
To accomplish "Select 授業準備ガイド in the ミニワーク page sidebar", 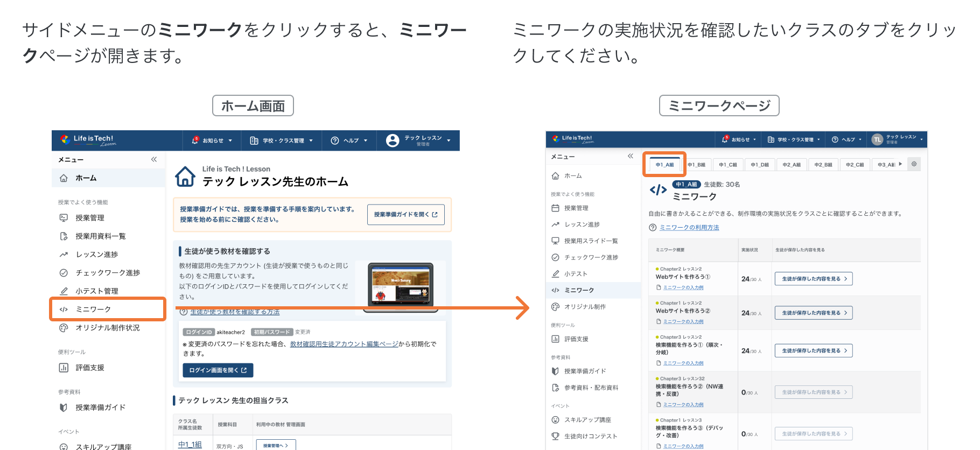I will pyautogui.click(x=593, y=371).
